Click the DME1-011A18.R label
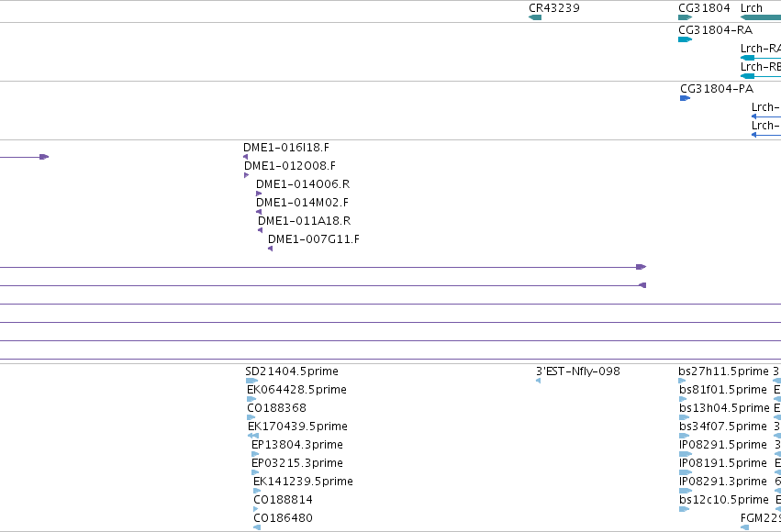Viewport: 781px width, 532px height. click(x=304, y=221)
